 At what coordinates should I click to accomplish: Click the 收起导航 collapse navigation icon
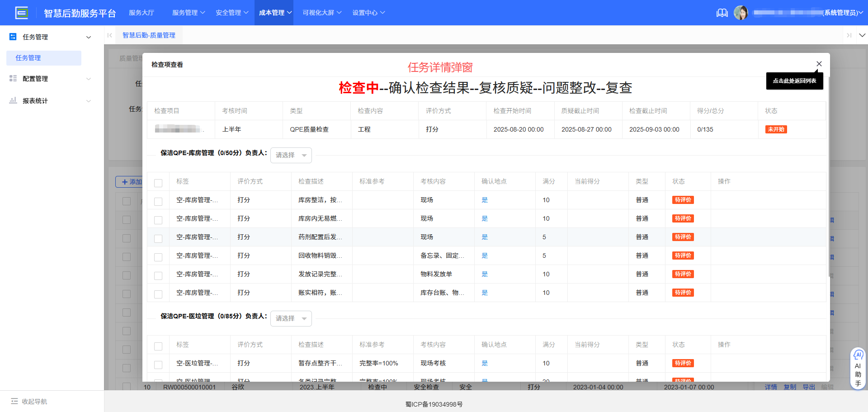coord(14,401)
